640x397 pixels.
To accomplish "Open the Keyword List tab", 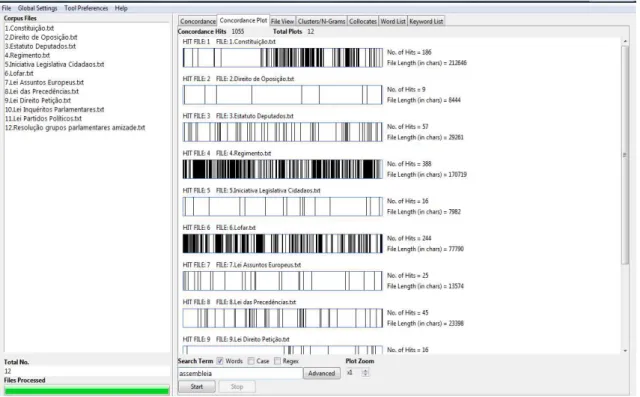I will [x=426, y=21].
